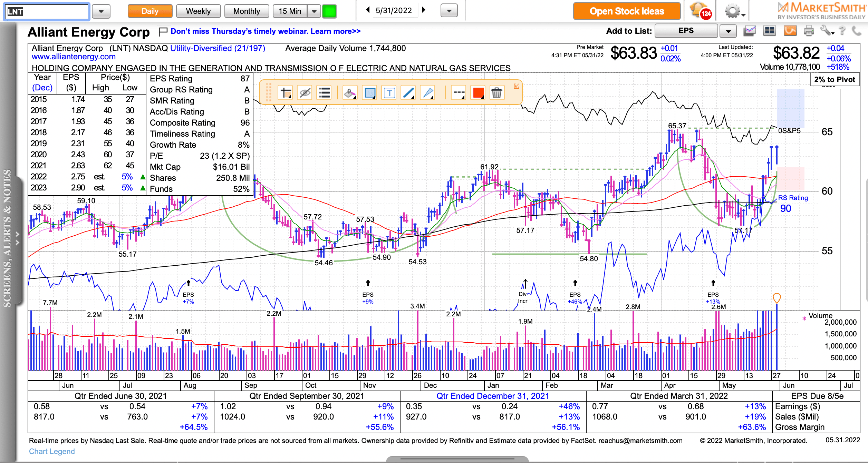Click the phone contact icon
The image size is (868, 463).
coord(857,31)
